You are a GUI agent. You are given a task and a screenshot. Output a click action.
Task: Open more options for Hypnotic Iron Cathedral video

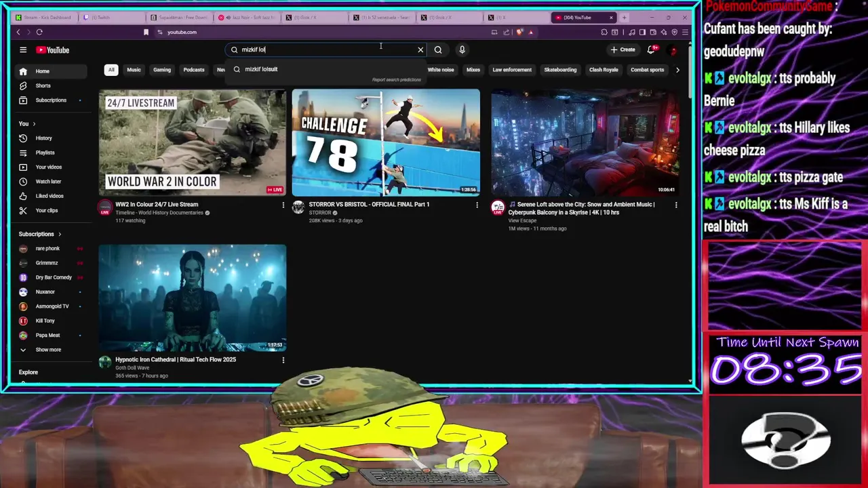(x=283, y=360)
